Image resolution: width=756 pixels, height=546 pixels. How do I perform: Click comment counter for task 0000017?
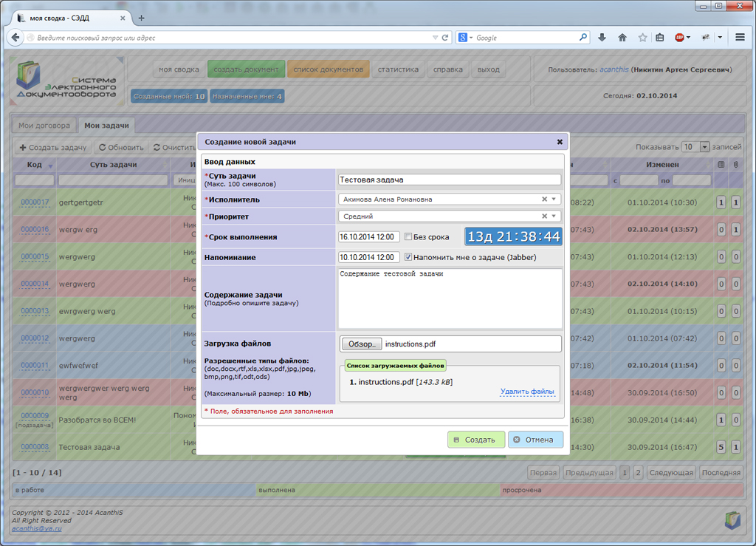pos(721,202)
